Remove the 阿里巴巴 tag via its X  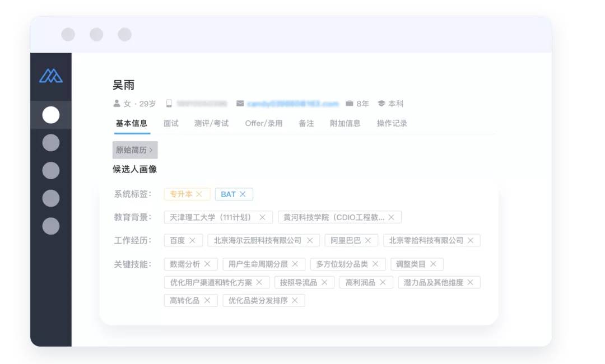(x=368, y=240)
